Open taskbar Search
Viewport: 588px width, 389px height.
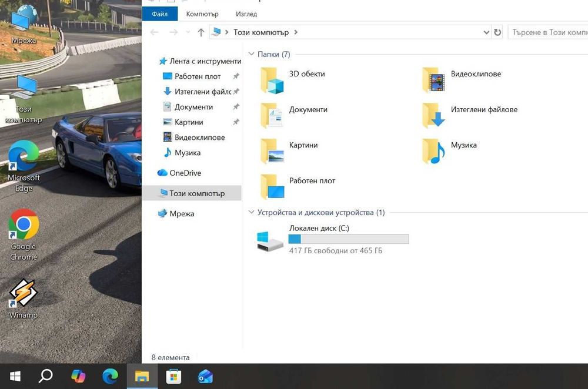45,376
